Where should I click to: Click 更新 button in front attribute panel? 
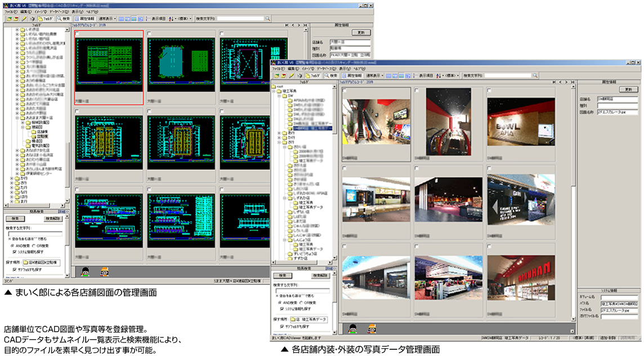coord(628,89)
